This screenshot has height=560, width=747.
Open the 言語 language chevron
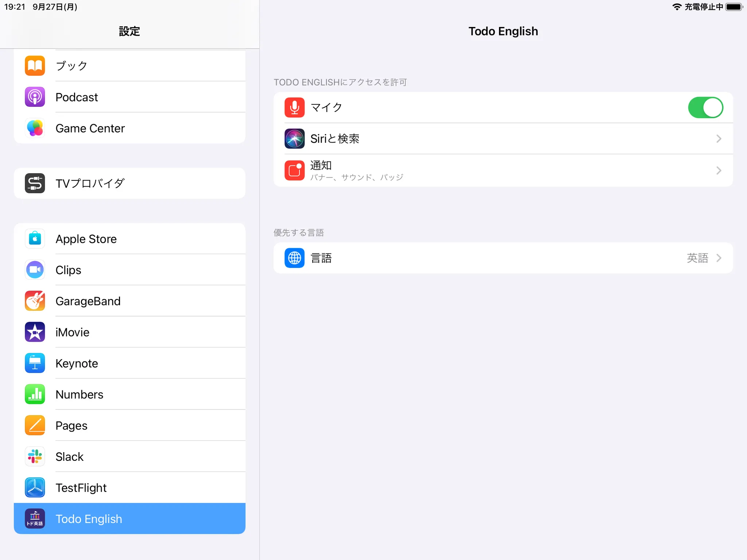pos(719,258)
